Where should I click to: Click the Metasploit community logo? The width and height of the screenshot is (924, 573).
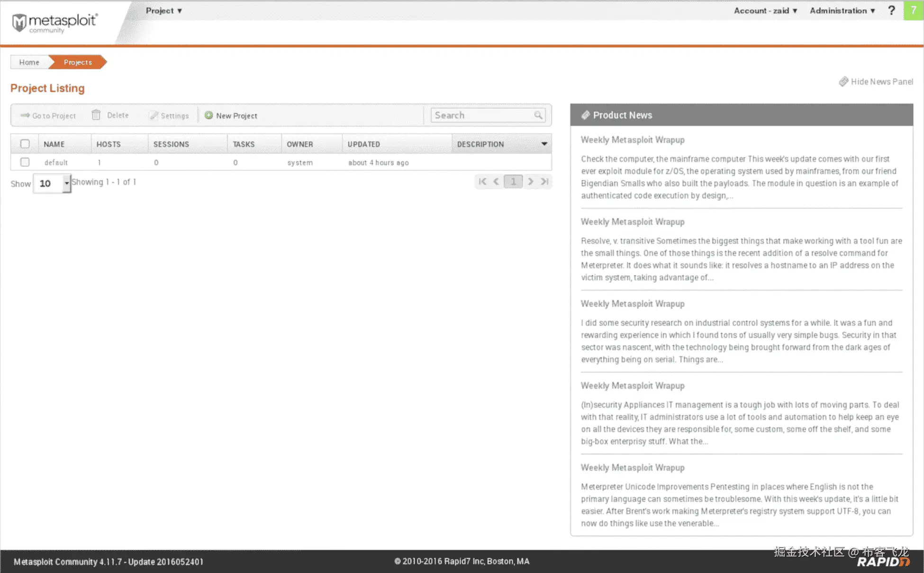click(x=54, y=22)
